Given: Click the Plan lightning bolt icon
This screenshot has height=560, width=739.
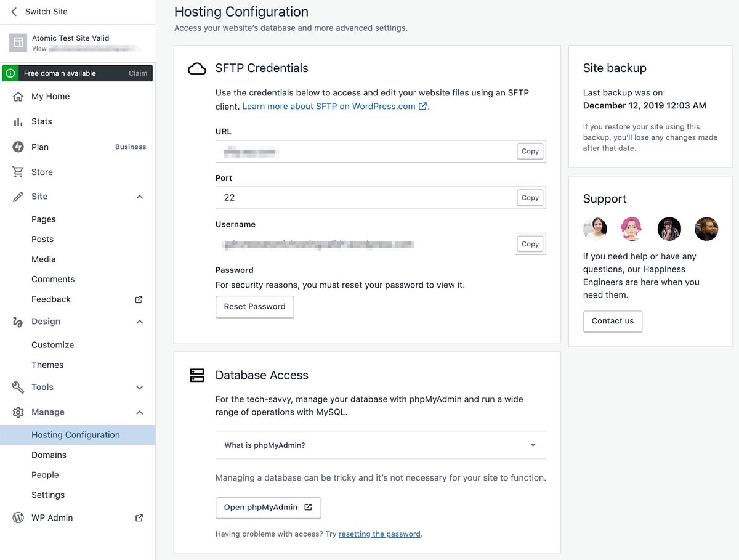Looking at the screenshot, I should point(18,147).
